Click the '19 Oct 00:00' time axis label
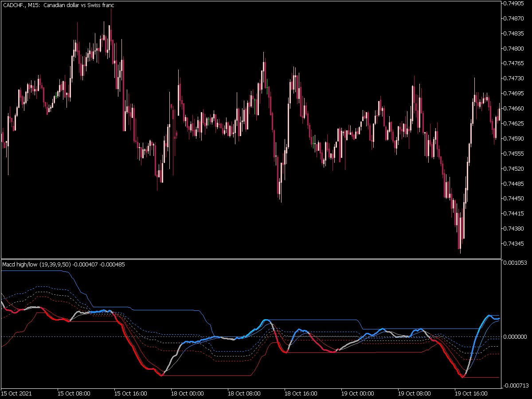The height and width of the screenshot is (399, 532). pos(358,394)
